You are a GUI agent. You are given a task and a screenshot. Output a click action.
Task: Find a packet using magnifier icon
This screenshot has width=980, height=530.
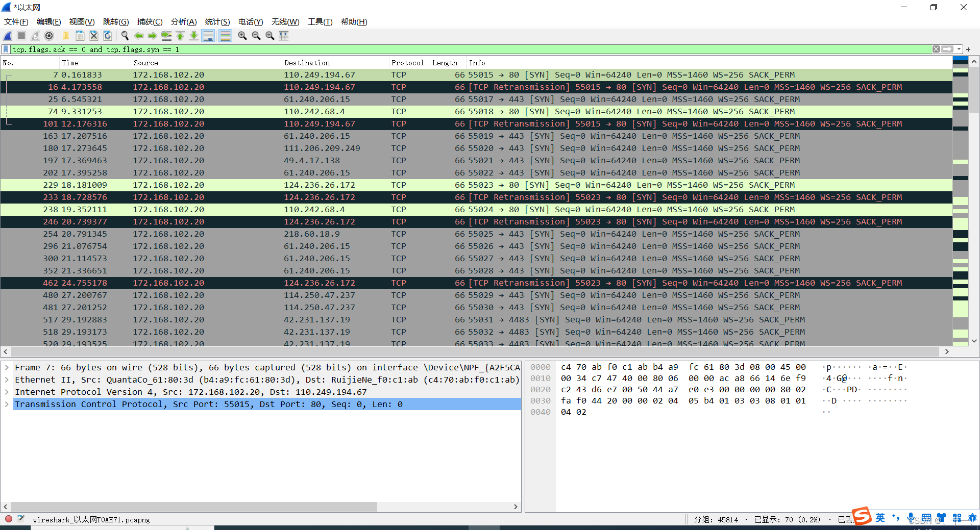[125, 36]
